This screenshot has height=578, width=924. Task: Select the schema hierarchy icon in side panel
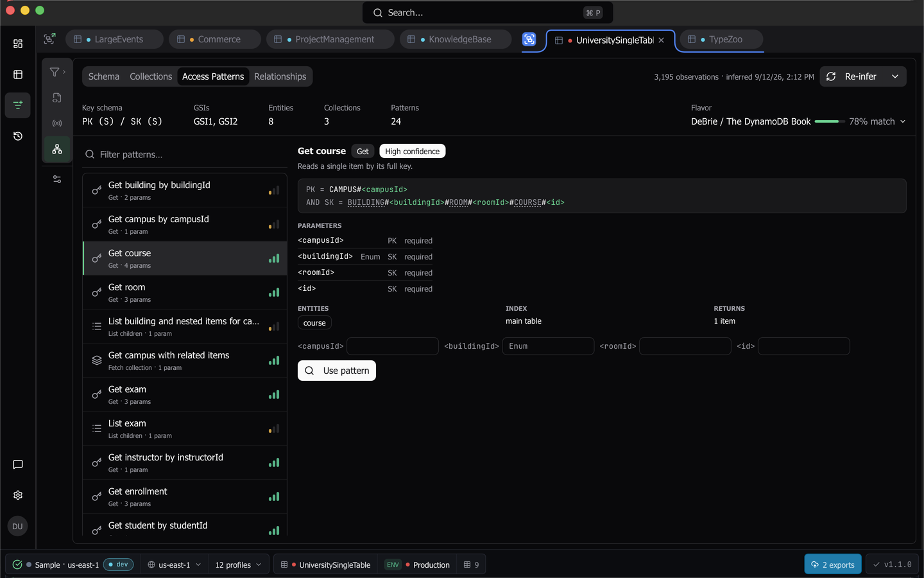pos(57,149)
